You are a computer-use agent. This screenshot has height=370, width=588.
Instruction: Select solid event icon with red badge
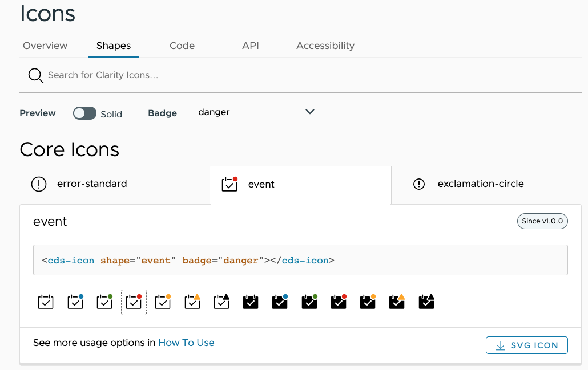[339, 302]
